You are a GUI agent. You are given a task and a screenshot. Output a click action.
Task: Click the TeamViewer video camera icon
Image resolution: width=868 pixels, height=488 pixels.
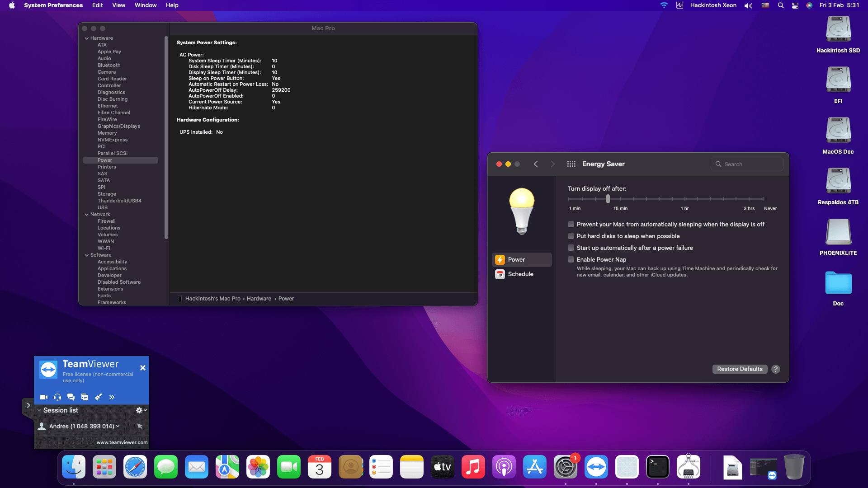click(x=44, y=397)
